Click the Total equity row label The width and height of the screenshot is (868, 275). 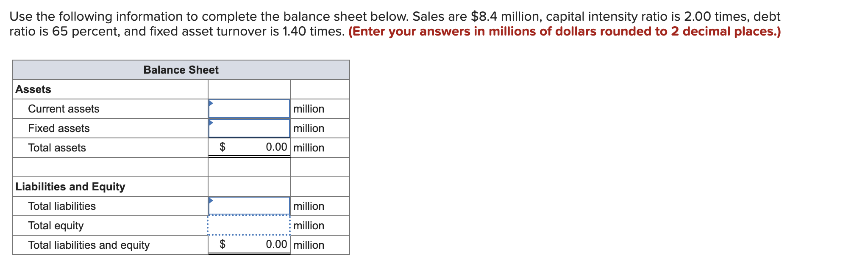[x=56, y=225]
